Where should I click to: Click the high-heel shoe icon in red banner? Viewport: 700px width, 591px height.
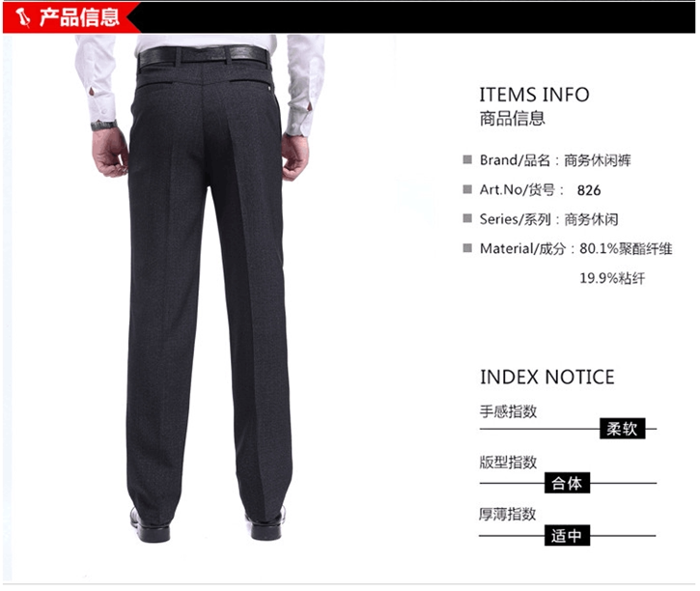pyautogui.click(x=22, y=17)
